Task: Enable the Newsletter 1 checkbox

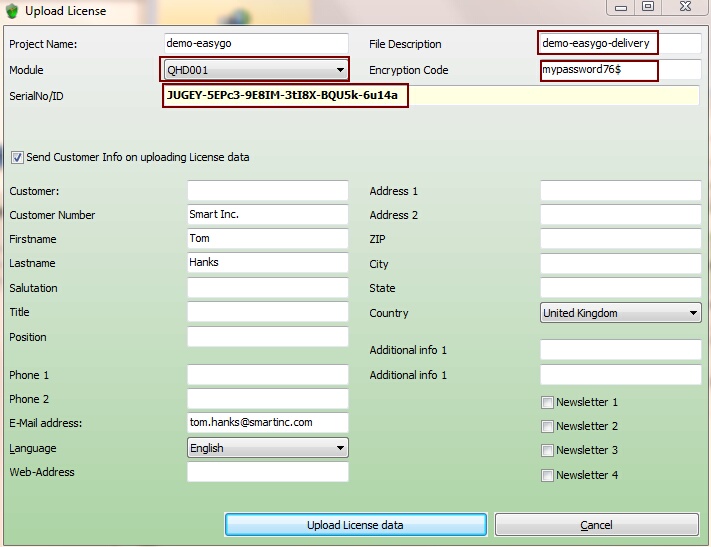Action: pos(547,402)
